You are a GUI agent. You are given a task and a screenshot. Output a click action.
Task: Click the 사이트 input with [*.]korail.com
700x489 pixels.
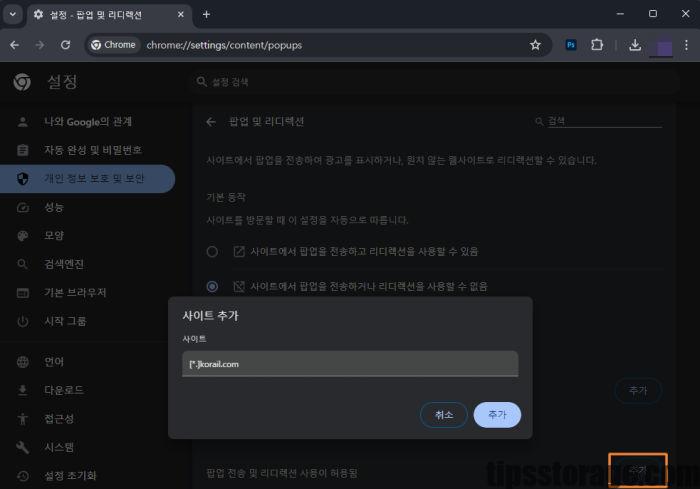tap(350, 364)
